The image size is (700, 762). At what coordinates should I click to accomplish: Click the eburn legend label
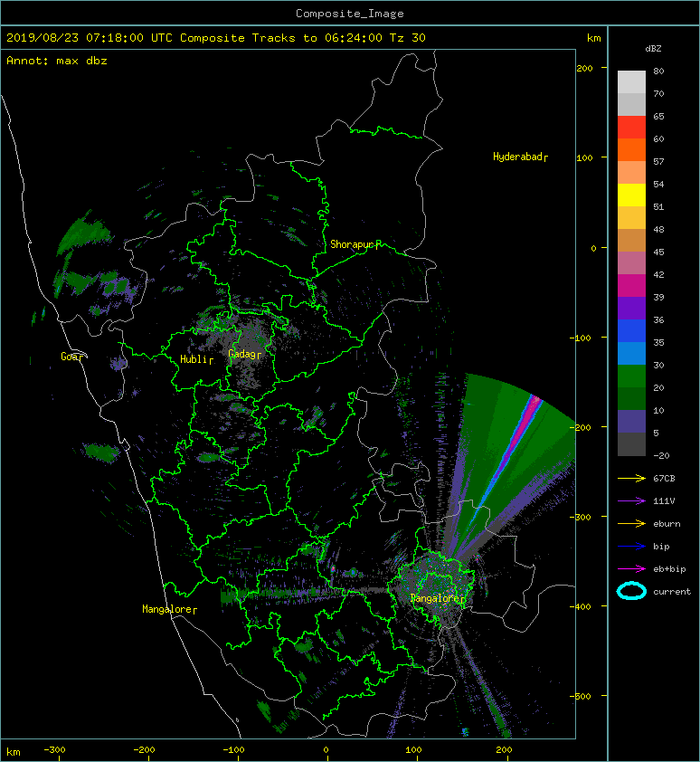pyautogui.click(x=667, y=524)
